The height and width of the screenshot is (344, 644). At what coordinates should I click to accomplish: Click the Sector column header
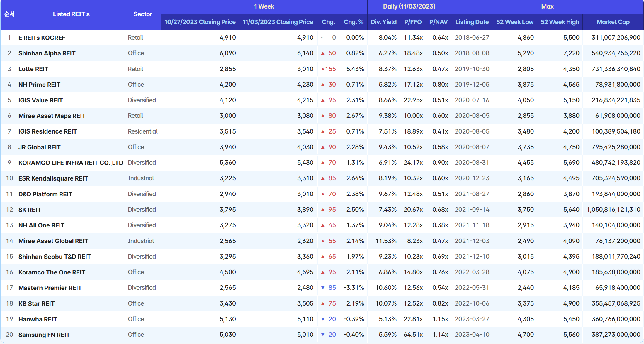(143, 14)
